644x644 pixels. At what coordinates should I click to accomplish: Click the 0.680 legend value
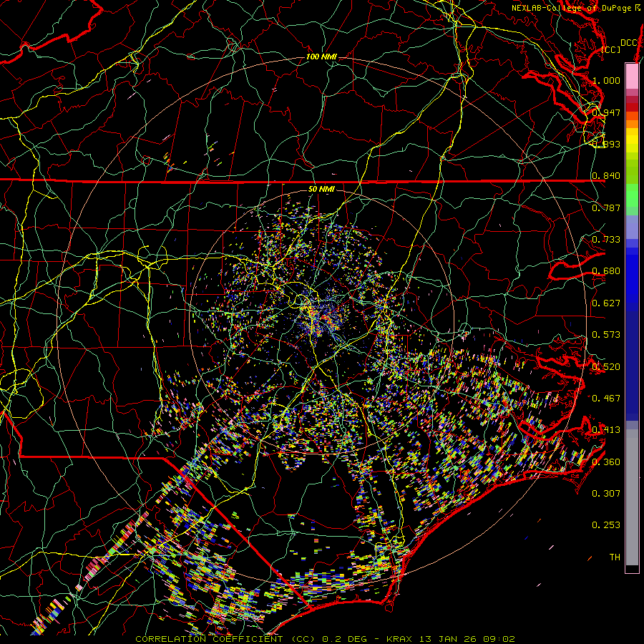click(606, 271)
